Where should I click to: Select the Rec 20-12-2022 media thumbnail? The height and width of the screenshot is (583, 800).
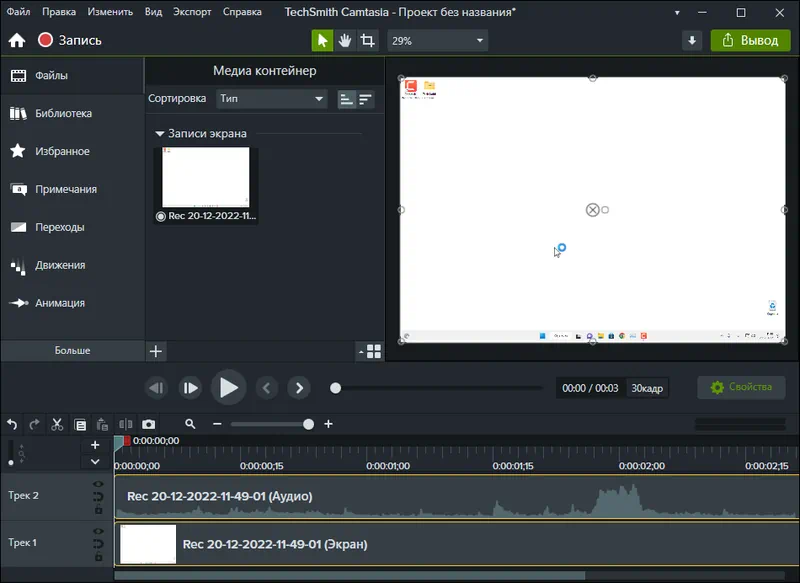point(206,185)
